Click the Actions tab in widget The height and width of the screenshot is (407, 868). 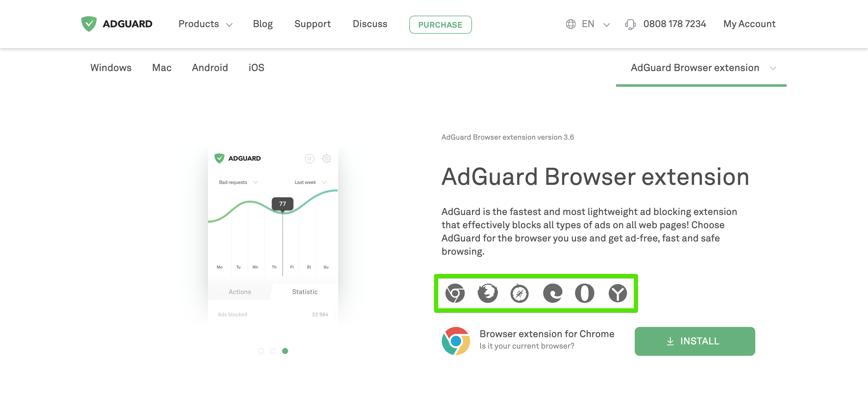point(240,291)
